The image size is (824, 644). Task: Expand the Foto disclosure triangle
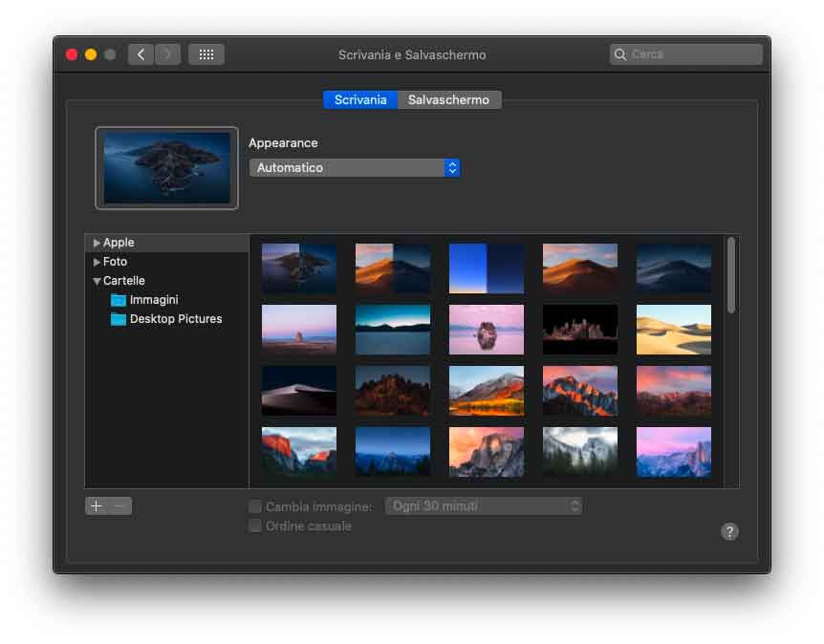coord(97,262)
